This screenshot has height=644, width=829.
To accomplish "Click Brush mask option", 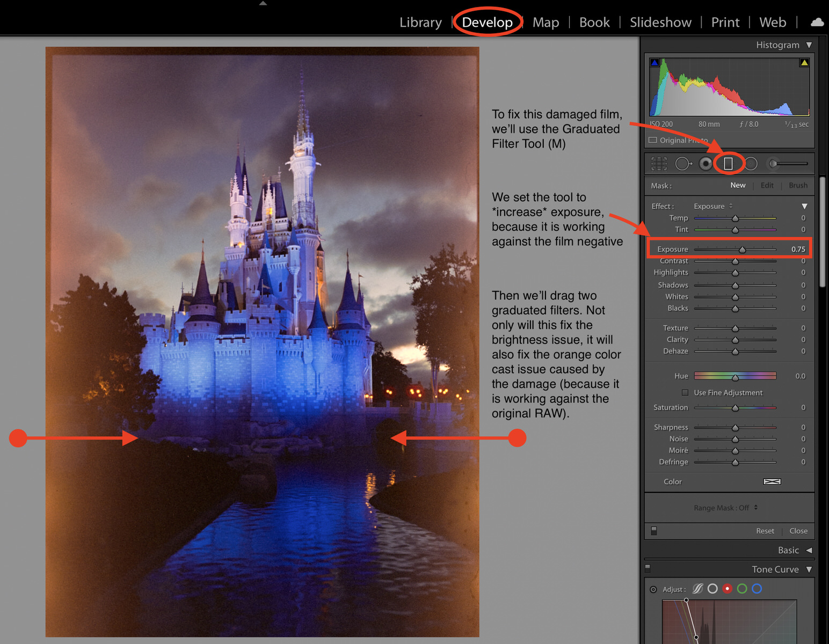I will [x=798, y=185].
